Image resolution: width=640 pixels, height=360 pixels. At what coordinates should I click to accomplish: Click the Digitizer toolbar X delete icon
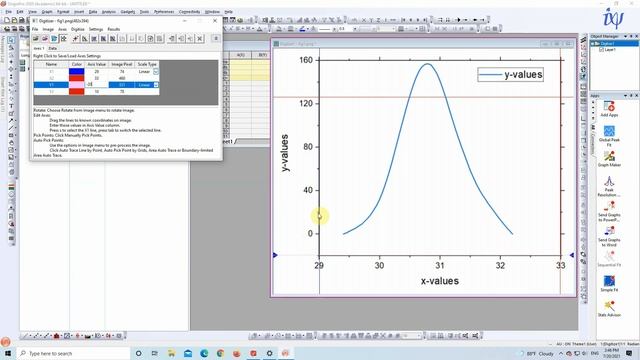[200, 38]
